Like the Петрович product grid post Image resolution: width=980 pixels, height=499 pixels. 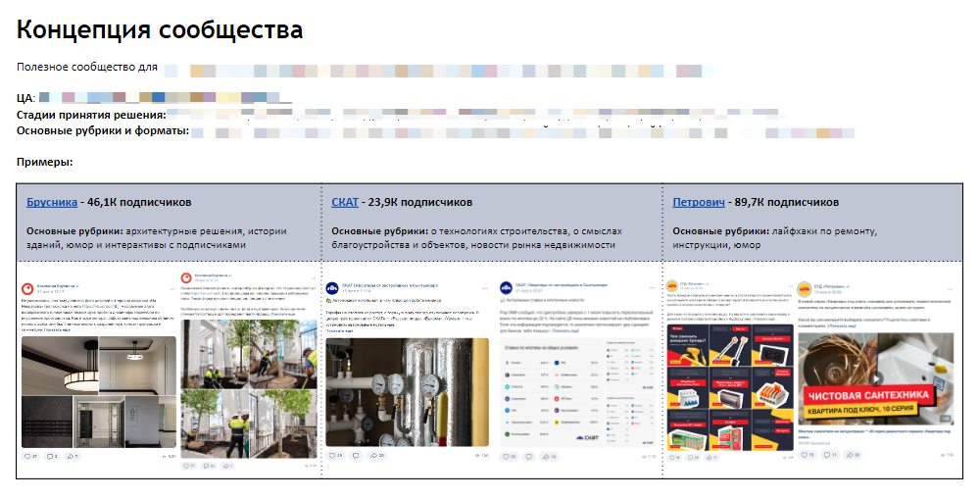point(674,458)
